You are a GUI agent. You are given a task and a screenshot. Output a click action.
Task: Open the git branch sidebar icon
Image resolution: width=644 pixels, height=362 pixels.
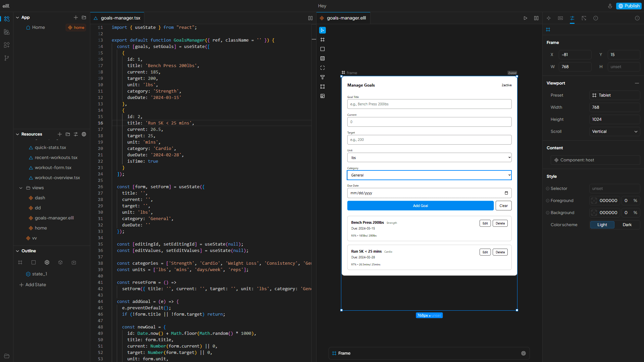(x=6, y=58)
